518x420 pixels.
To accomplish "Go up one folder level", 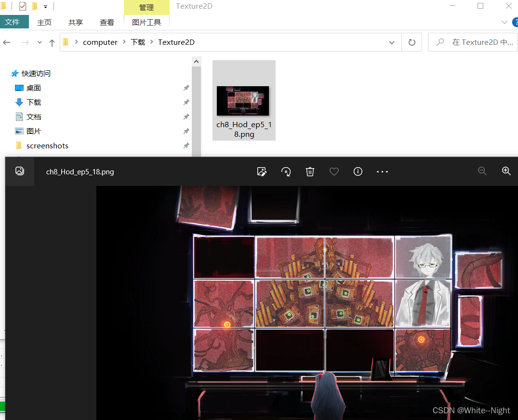I will (52, 42).
